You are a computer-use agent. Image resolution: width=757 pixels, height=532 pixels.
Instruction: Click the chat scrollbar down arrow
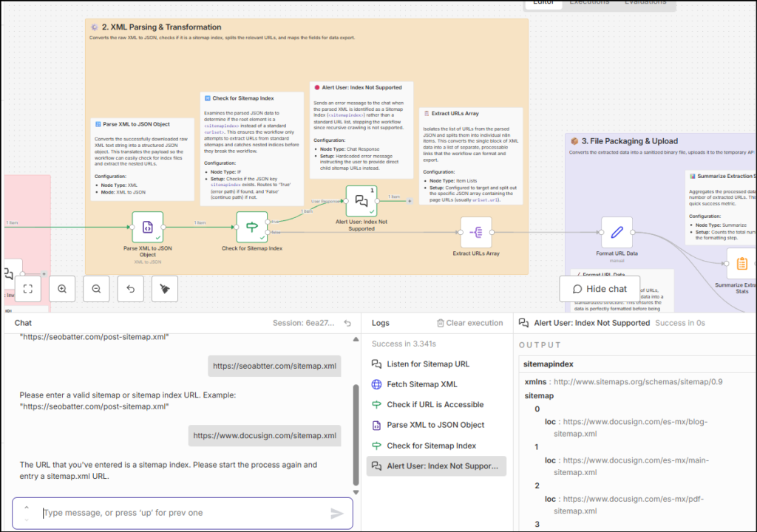356,492
